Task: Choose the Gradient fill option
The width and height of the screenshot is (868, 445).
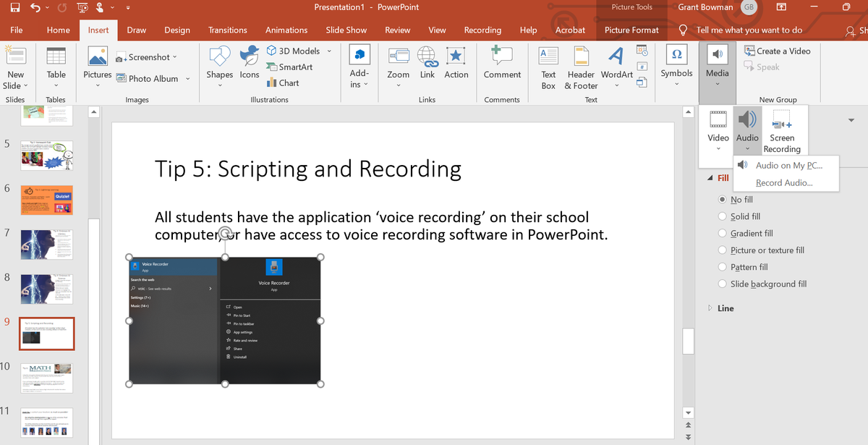Action: [722, 233]
